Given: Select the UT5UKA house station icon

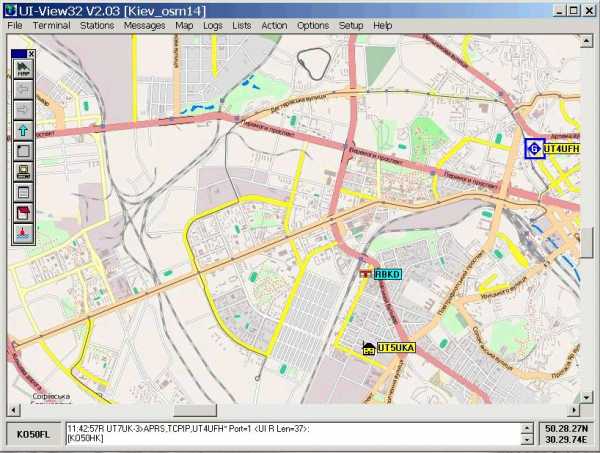Looking at the screenshot, I should [368, 348].
